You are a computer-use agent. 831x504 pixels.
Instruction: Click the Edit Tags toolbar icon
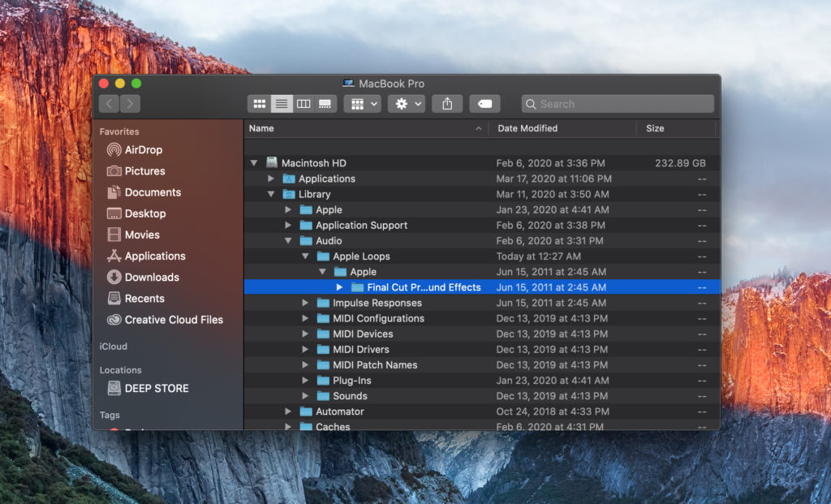484,104
